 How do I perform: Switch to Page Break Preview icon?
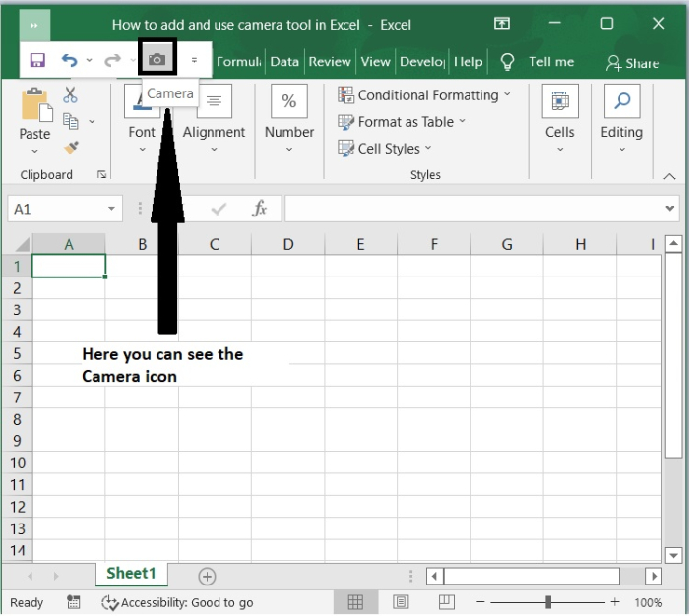coord(447,602)
